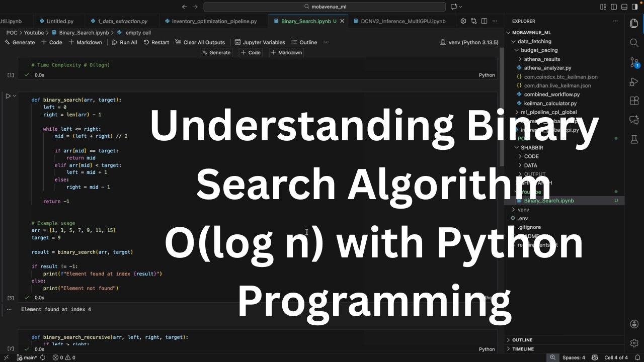644x362 pixels.
Task: Click Run All in notebook toolbar
Action: click(x=124, y=42)
